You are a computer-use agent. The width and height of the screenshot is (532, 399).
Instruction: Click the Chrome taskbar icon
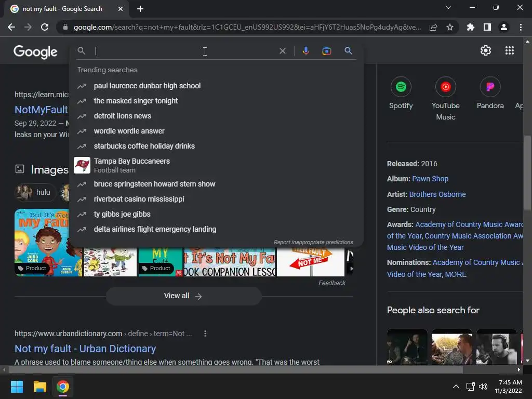[62, 387]
